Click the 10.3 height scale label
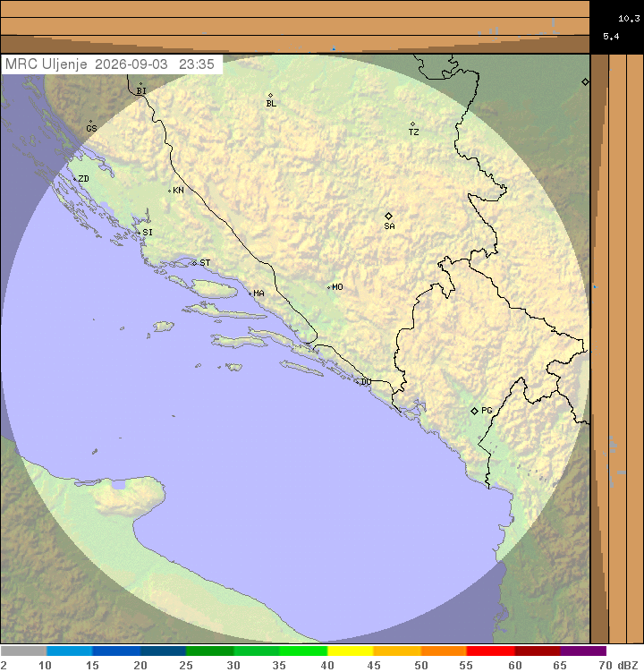This screenshot has height=672, width=644. (629, 19)
